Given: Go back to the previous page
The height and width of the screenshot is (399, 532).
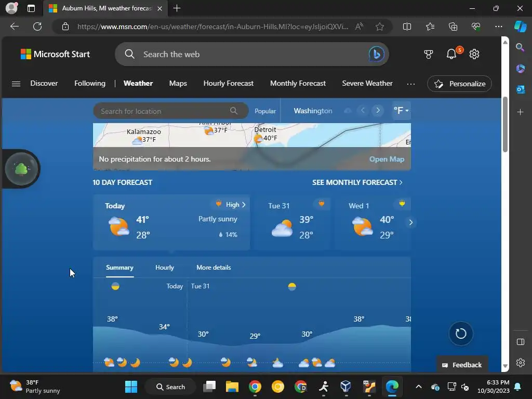Looking at the screenshot, I should [14, 26].
